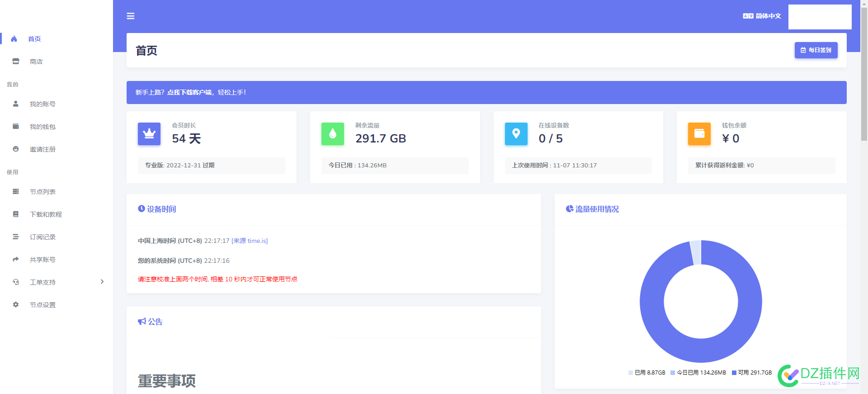The width and height of the screenshot is (868, 394).
Task: Expand the 工单支持 submenu chevron
Action: click(x=102, y=282)
